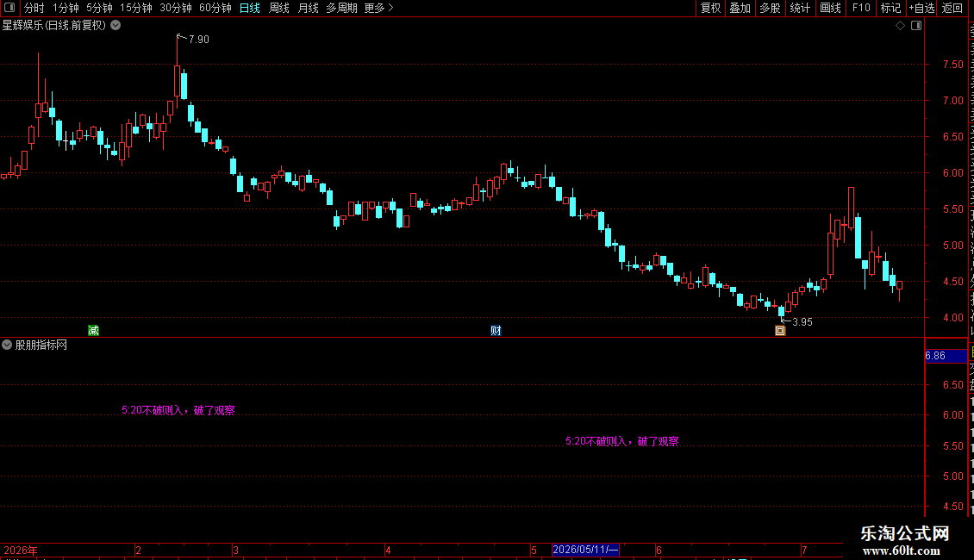The image size is (974, 560).
Task: Click the 叠加 overlay button
Action: 740,8
